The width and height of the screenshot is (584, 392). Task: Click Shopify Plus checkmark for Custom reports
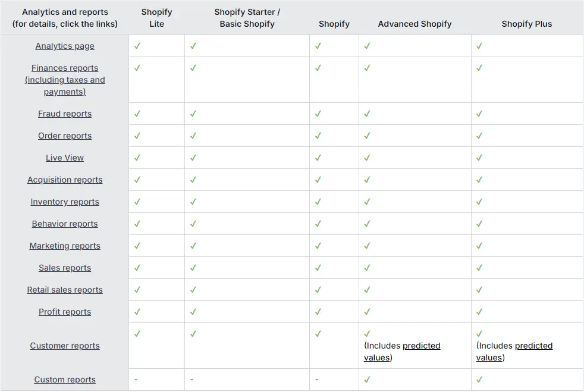click(x=479, y=380)
